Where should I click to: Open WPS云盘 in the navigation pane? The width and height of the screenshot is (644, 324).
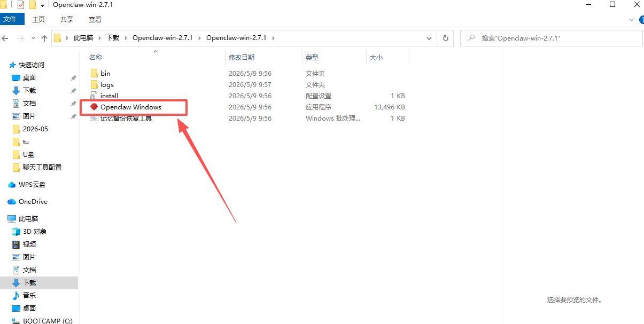pos(32,184)
